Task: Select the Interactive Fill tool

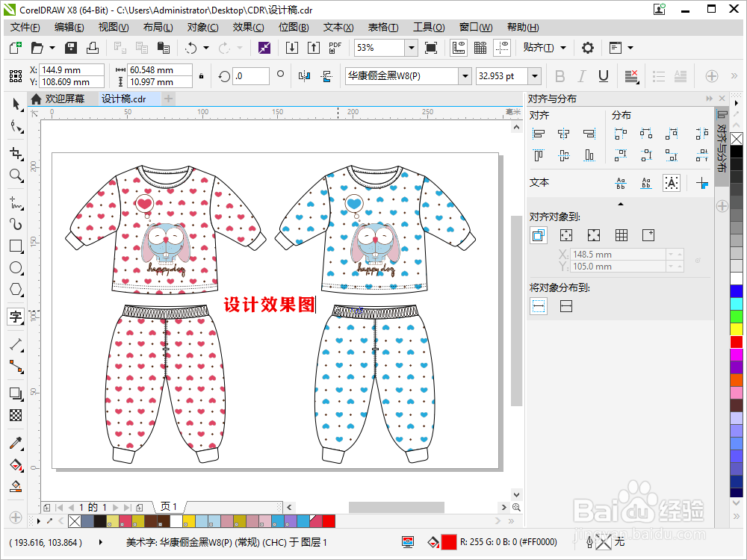Action: 16,464
